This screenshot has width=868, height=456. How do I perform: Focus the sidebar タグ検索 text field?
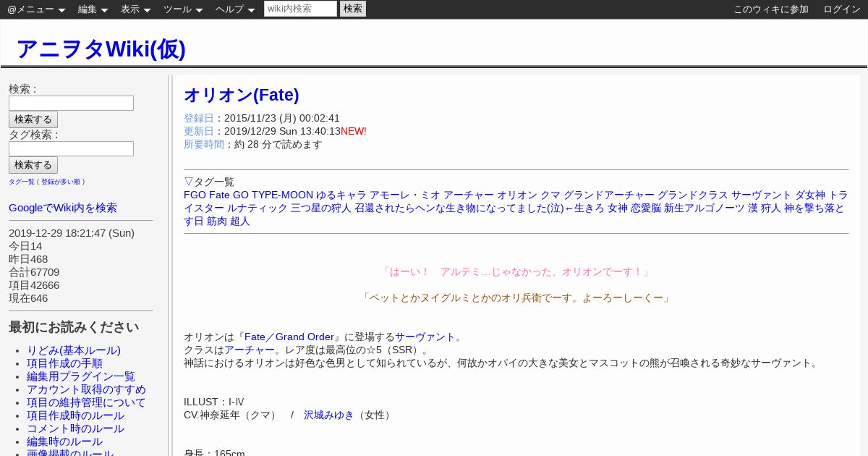click(71, 148)
